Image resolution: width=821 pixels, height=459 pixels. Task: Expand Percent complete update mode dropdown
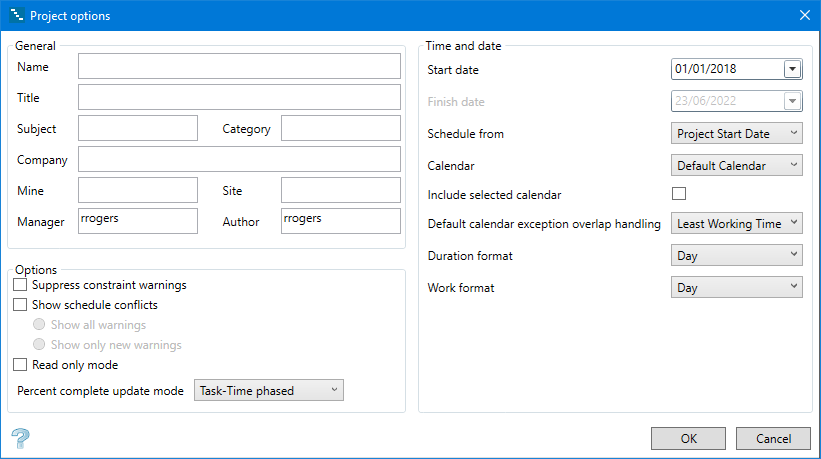pyautogui.click(x=269, y=390)
